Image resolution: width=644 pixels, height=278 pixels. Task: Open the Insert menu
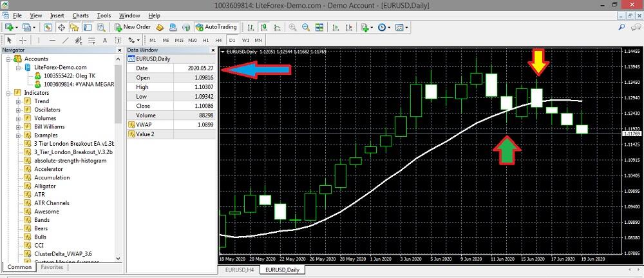(57, 15)
